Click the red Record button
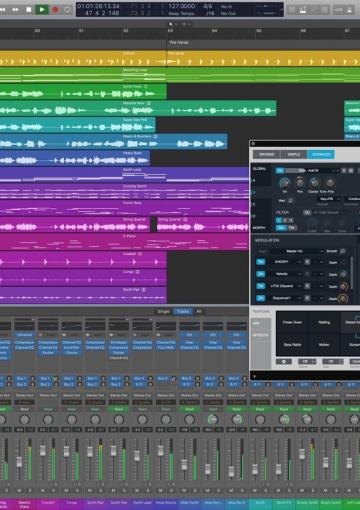Viewport: 360px width, 510px height. [x=56, y=10]
